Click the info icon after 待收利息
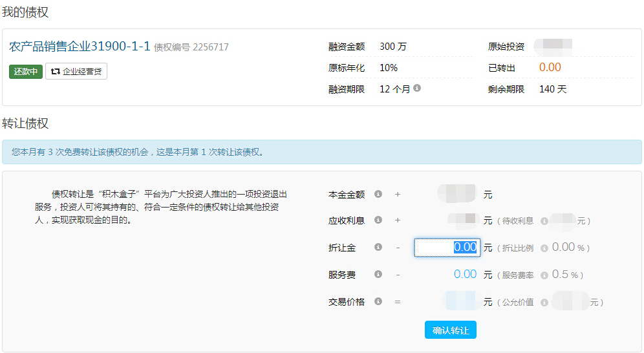 [x=544, y=221]
